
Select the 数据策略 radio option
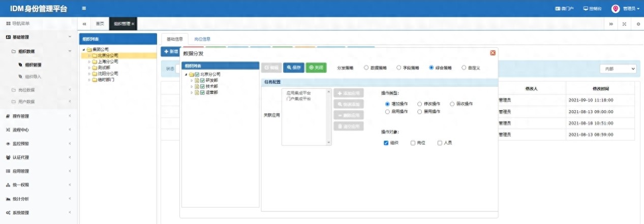(366, 68)
